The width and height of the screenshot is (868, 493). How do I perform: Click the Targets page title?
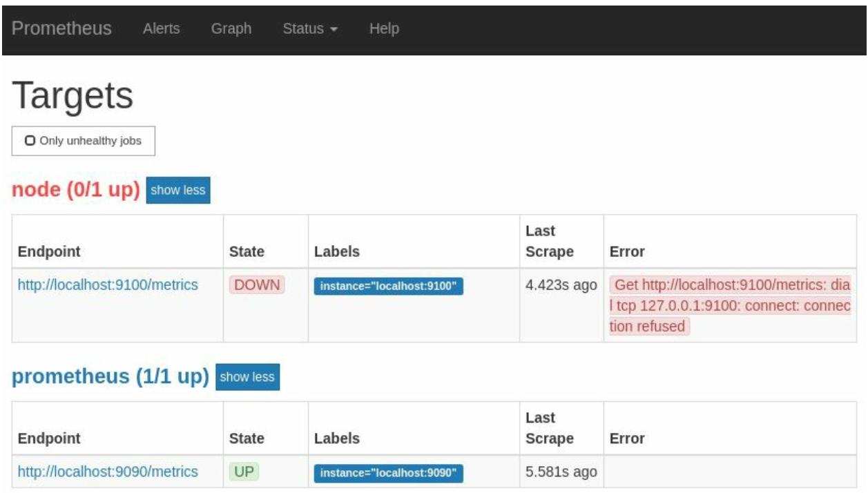point(73,95)
